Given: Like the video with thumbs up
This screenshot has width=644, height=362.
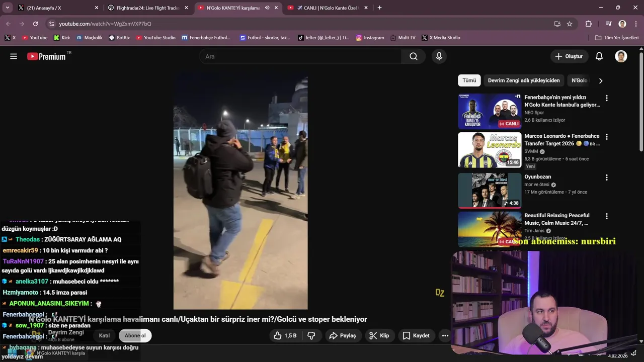Looking at the screenshot, I should coord(285,335).
